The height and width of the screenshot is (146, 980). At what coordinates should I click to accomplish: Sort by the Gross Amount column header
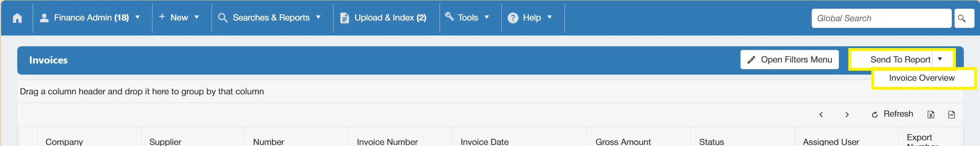[623, 141]
